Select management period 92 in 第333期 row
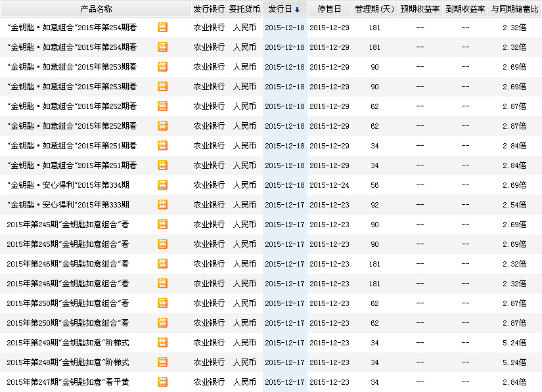The width and height of the screenshot is (542, 392). pos(374,205)
